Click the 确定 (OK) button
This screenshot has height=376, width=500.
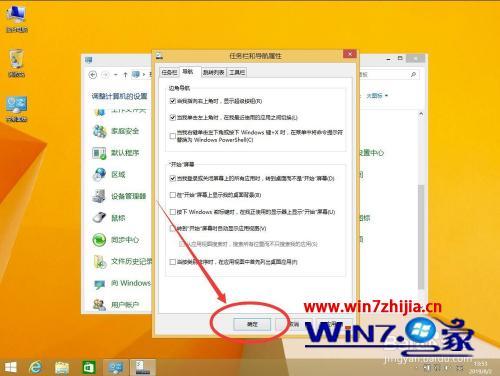[x=252, y=324]
